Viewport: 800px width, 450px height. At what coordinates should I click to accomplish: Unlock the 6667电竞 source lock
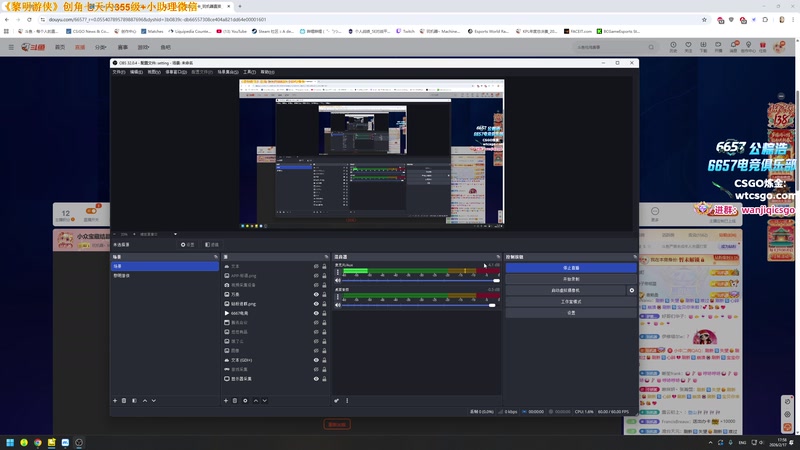click(x=324, y=313)
